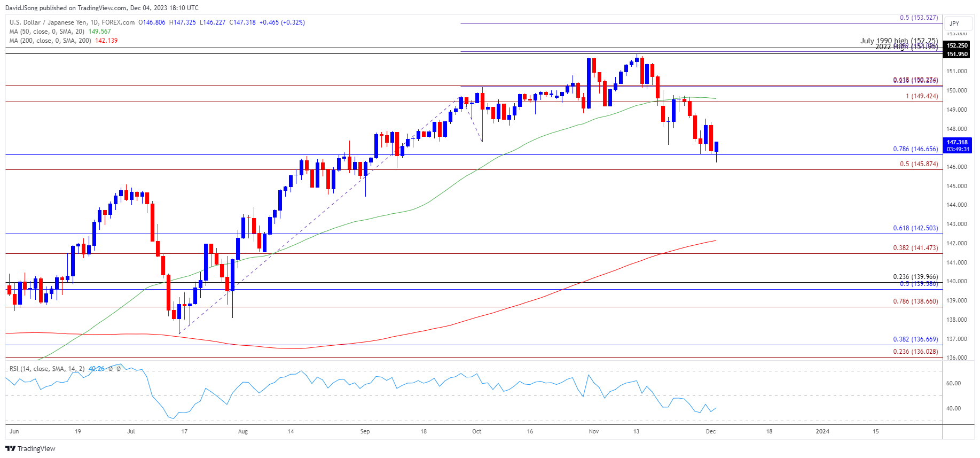Click the 151.950 price axis tag

coord(957,54)
